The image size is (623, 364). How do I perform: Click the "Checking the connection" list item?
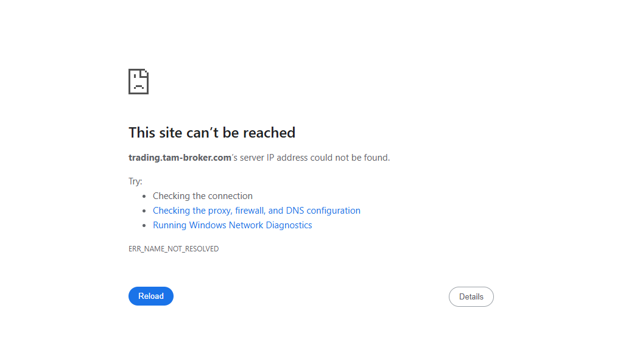[x=202, y=196]
